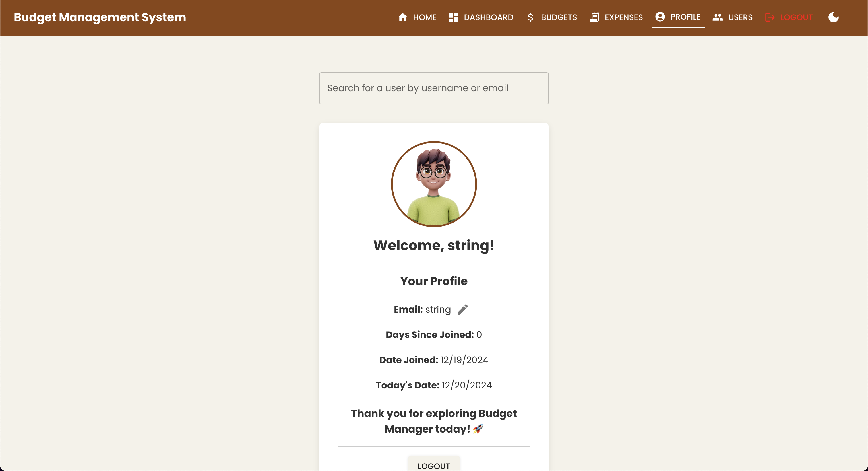Click "Today's Date: 12/20/2024" text
The image size is (868, 471).
point(434,385)
